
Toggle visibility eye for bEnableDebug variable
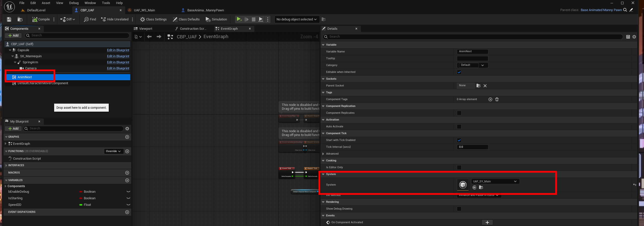click(128, 192)
